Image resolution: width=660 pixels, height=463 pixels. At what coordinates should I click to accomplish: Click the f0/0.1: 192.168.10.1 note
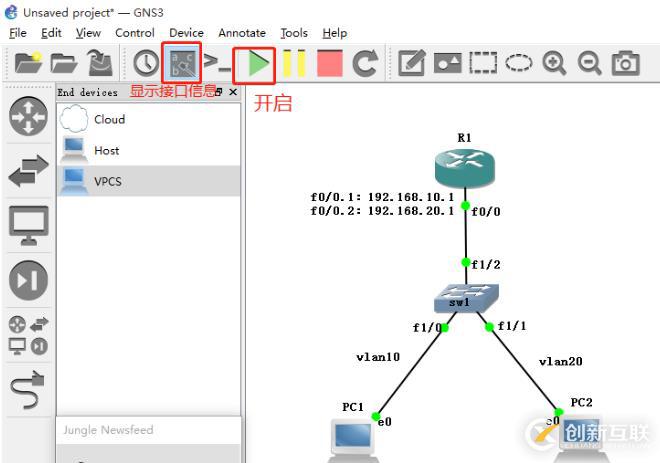[382, 197]
